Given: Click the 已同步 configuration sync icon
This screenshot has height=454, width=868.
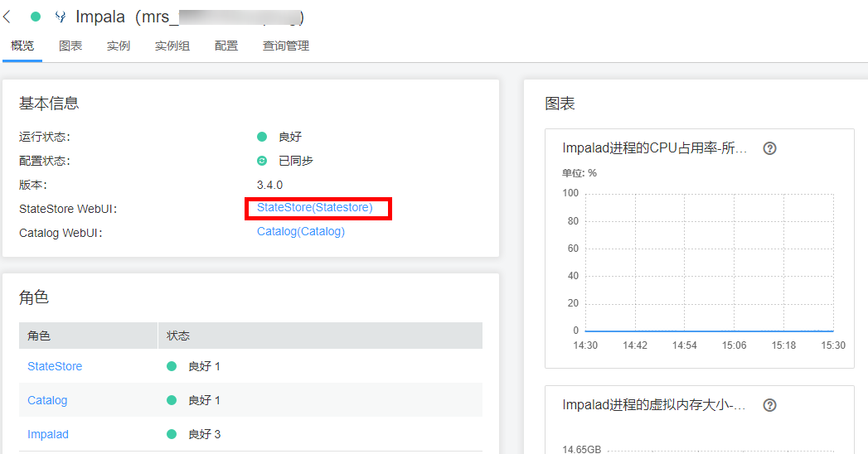Looking at the screenshot, I should coord(262,161).
